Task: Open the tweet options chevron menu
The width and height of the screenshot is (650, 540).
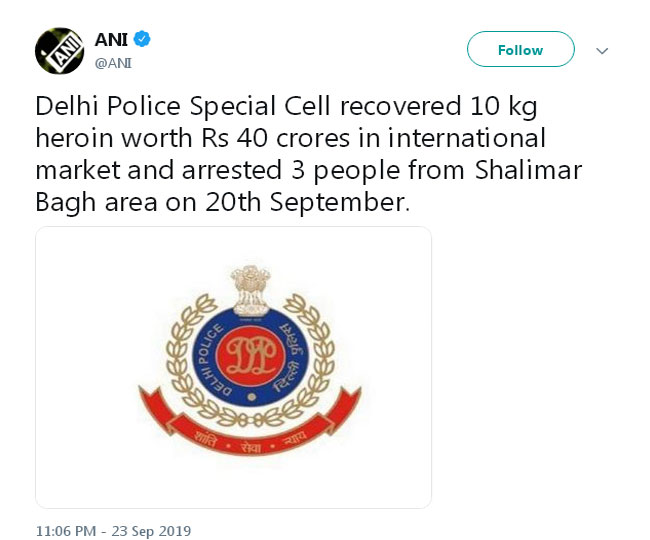Action: pyautogui.click(x=602, y=51)
